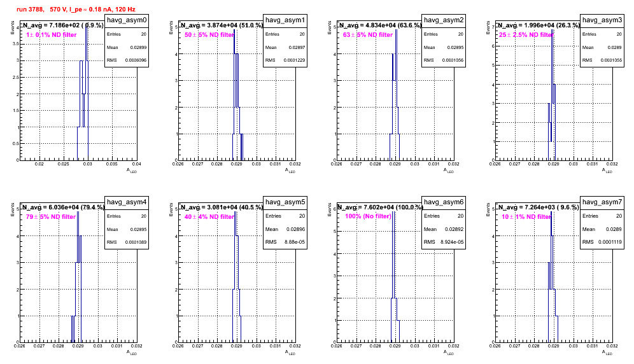Click the Mean row in havg_asym3 box
Viewport: 634px width, 364px height.
tap(602, 47)
